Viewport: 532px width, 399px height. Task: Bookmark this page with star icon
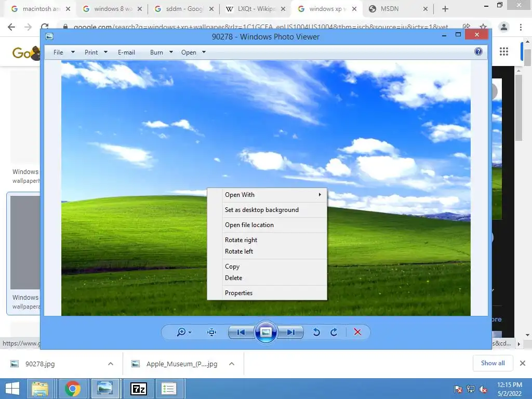(x=483, y=27)
